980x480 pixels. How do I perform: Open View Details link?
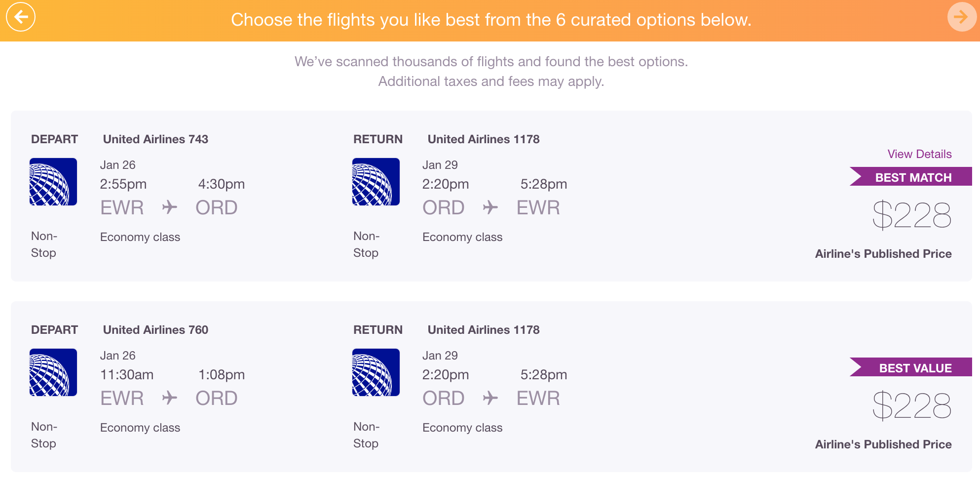click(919, 154)
